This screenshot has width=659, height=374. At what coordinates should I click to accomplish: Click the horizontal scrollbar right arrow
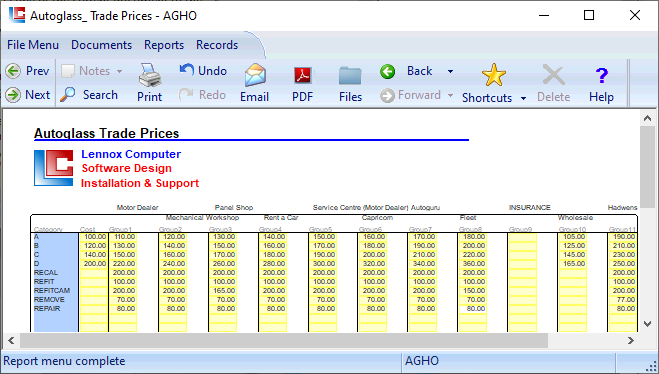click(x=631, y=340)
